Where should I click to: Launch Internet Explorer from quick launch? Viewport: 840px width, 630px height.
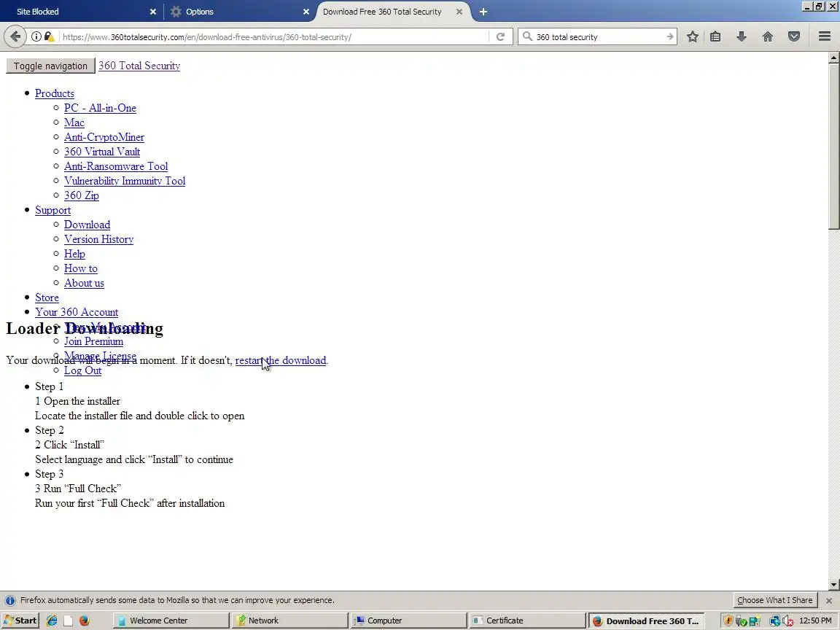[x=52, y=621]
